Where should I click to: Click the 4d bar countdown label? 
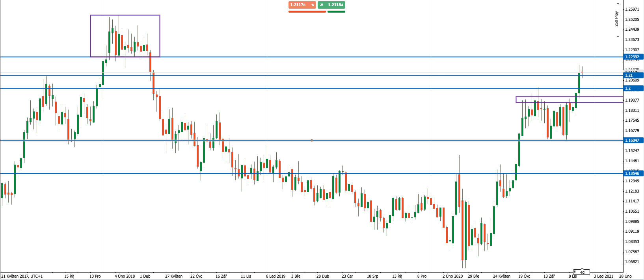582,272
